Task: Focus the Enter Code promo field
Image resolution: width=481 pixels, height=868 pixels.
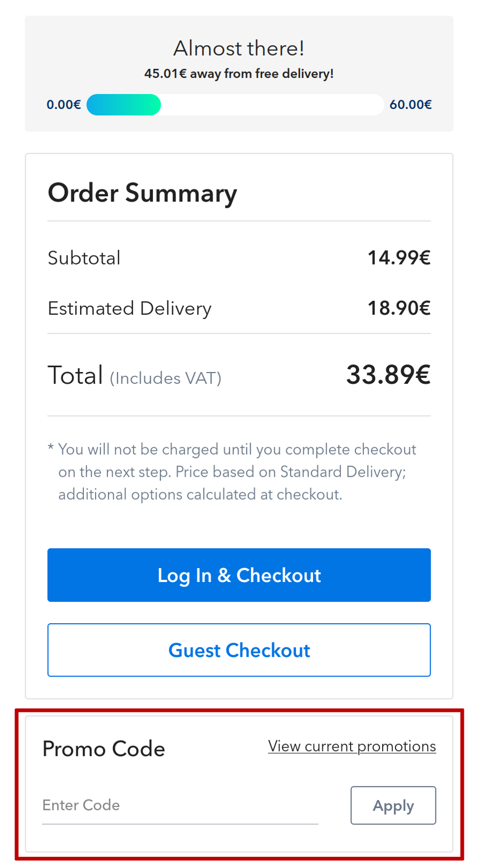Action: pos(180,805)
